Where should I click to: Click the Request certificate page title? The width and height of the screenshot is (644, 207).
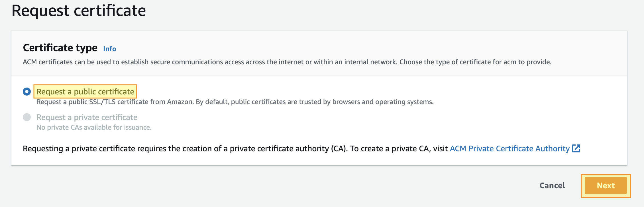79,11
